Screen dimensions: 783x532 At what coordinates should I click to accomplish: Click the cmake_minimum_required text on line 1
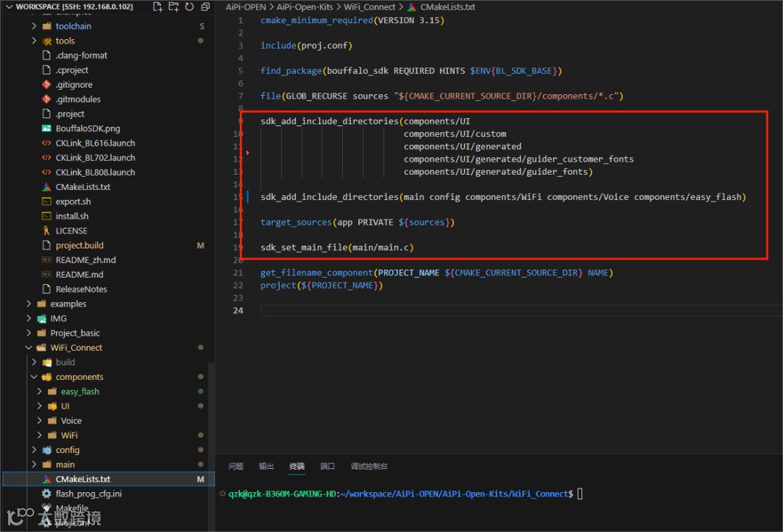[x=317, y=20]
